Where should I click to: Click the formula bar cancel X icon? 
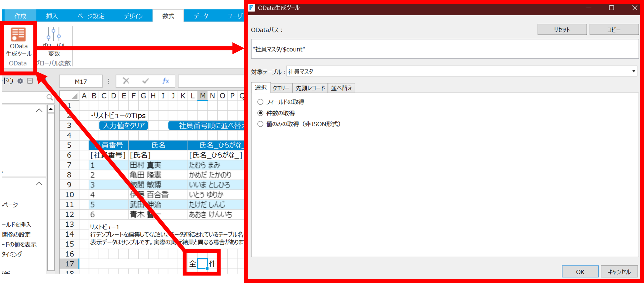pyautogui.click(x=126, y=81)
